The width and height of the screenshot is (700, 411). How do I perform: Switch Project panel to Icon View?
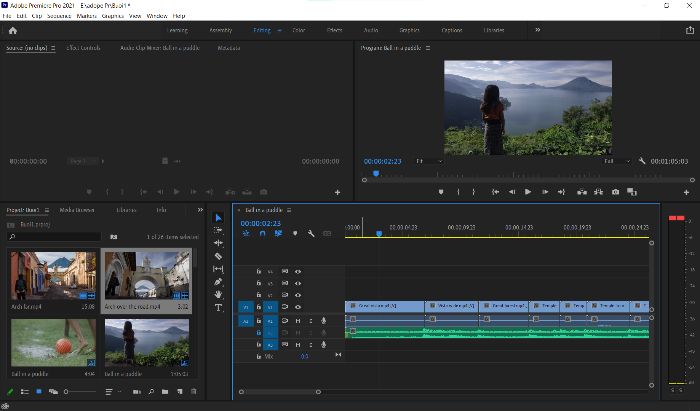coord(39,391)
